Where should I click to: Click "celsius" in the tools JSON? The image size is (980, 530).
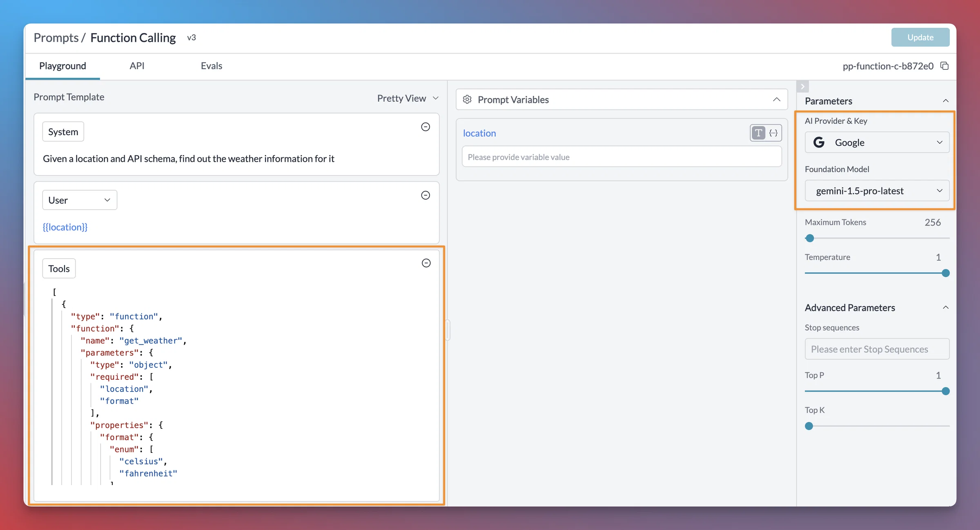click(x=141, y=461)
